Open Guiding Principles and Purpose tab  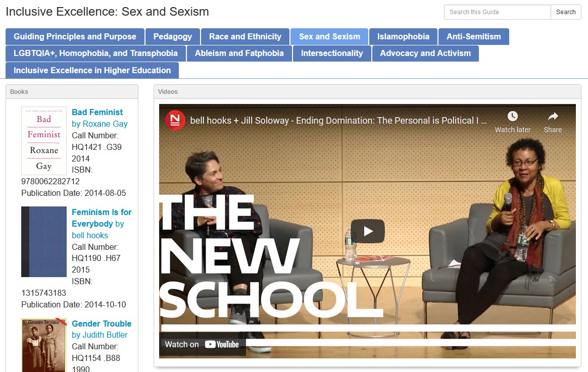75,36
